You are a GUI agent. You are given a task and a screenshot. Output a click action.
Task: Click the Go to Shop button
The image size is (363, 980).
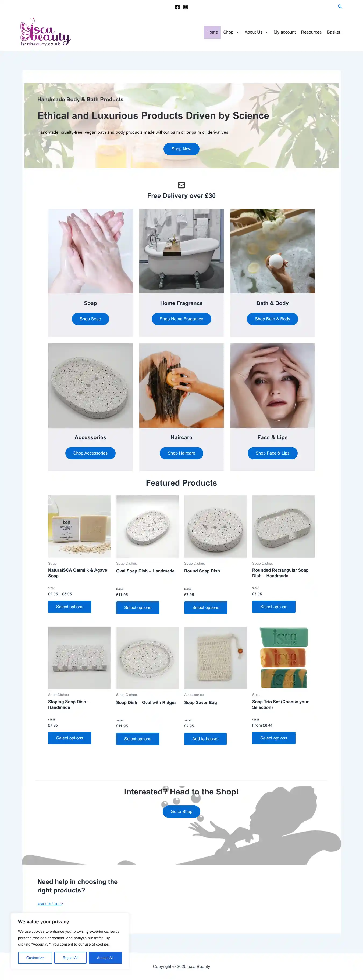click(x=181, y=811)
